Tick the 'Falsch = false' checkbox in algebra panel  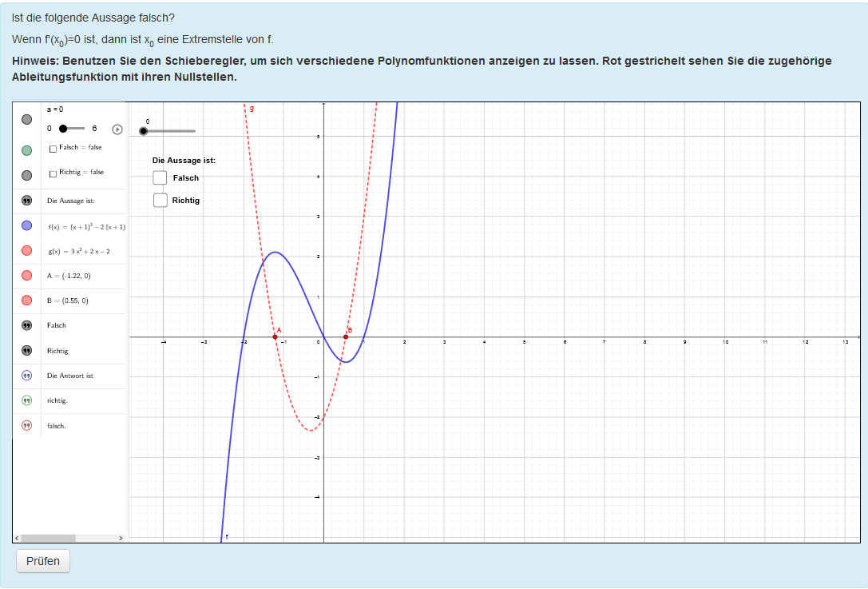53,148
